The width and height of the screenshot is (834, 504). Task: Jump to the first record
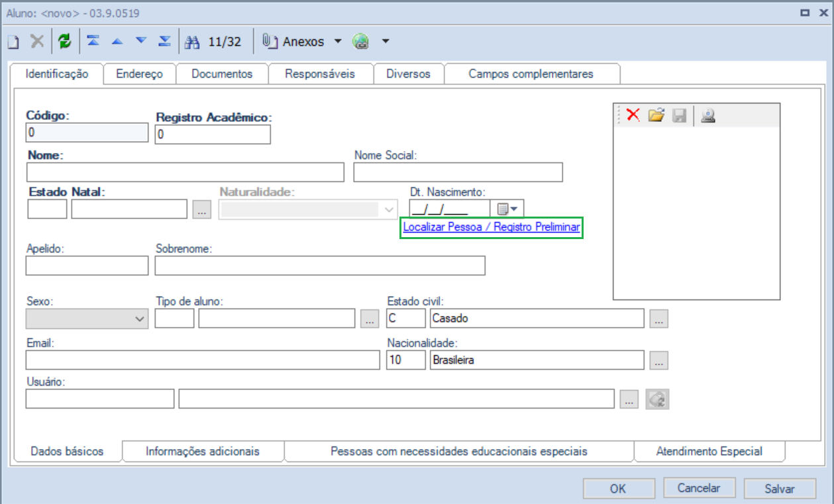click(x=93, y=41)
